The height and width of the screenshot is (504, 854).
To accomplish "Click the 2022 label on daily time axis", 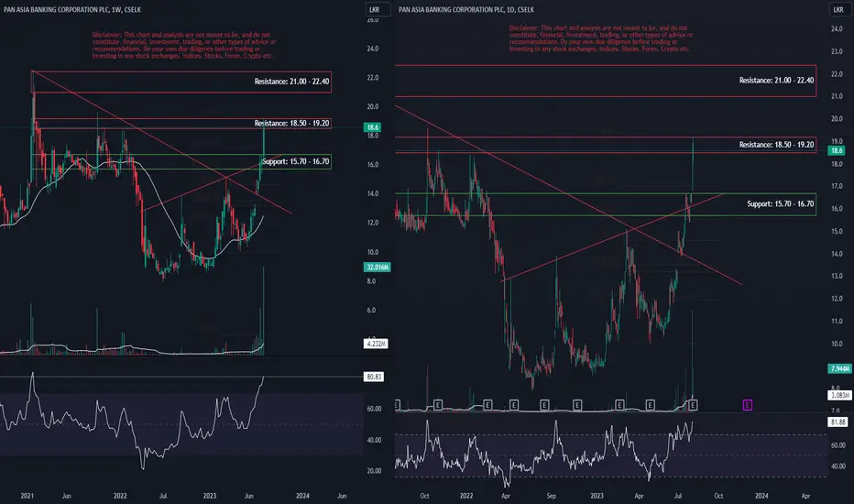I will (x=466, y=496).
